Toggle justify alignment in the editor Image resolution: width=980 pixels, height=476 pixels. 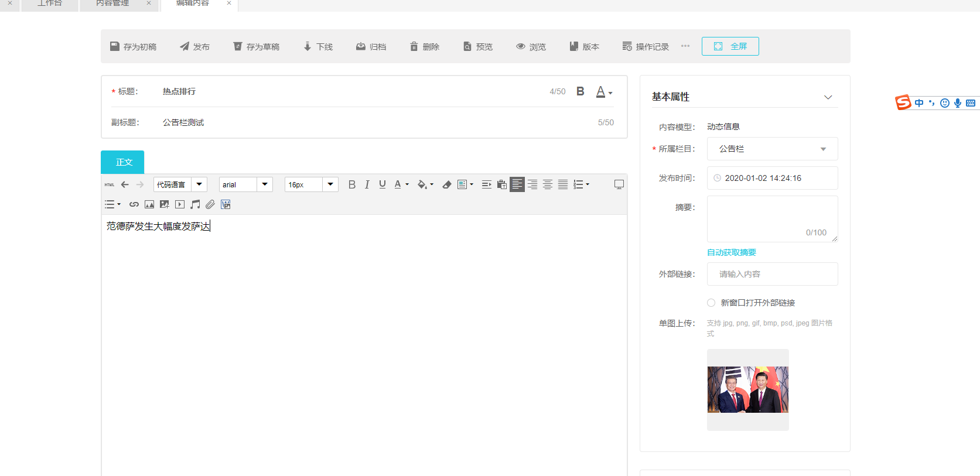click(562, 185)
